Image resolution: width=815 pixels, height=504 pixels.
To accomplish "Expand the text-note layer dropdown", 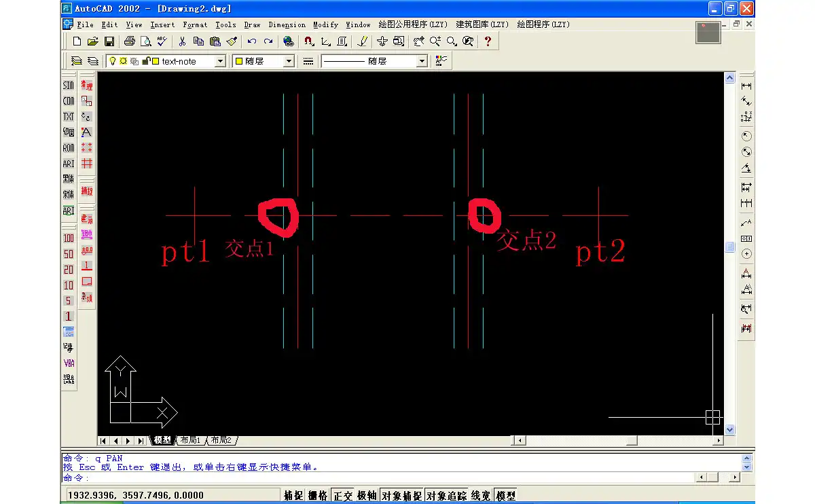I will click(220, 61).
